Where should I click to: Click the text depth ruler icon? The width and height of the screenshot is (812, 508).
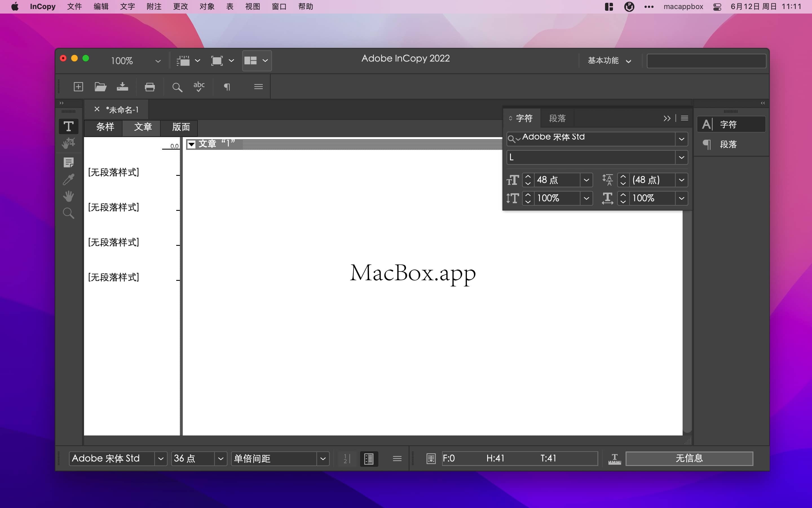tap(614, 459)
